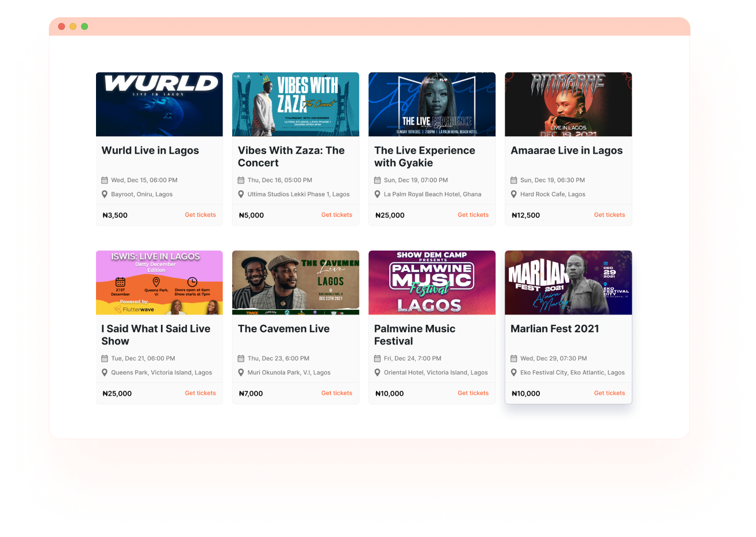
Task: Click calendar icon next to Thu, Dec 23, 6:00 PM
Action: point(241,358)
